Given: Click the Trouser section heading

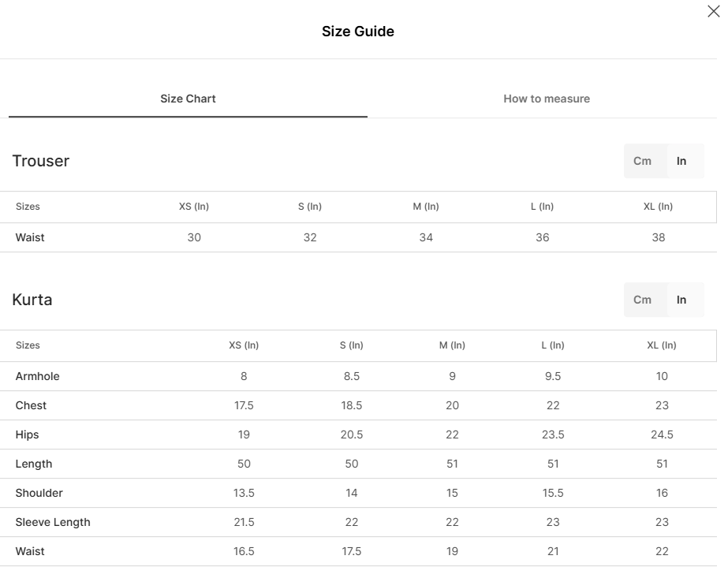Looking at the screenshot, I should (x=41, y=161).
